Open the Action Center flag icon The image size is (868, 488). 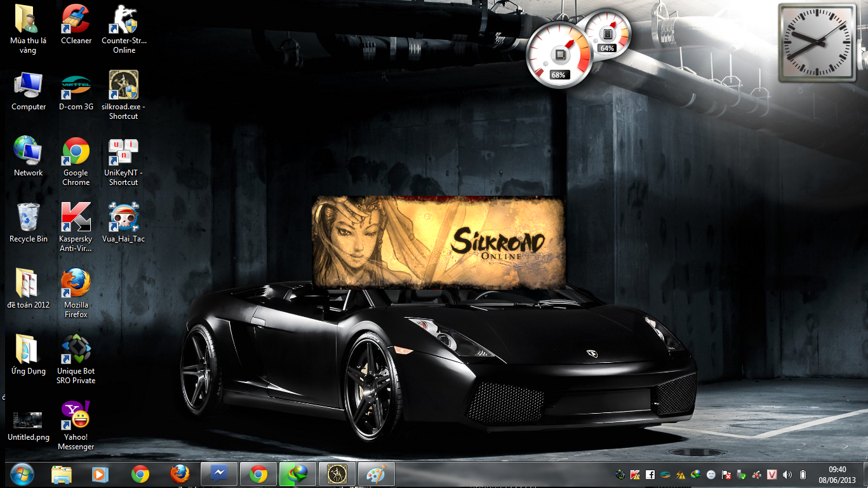[726, 474]
